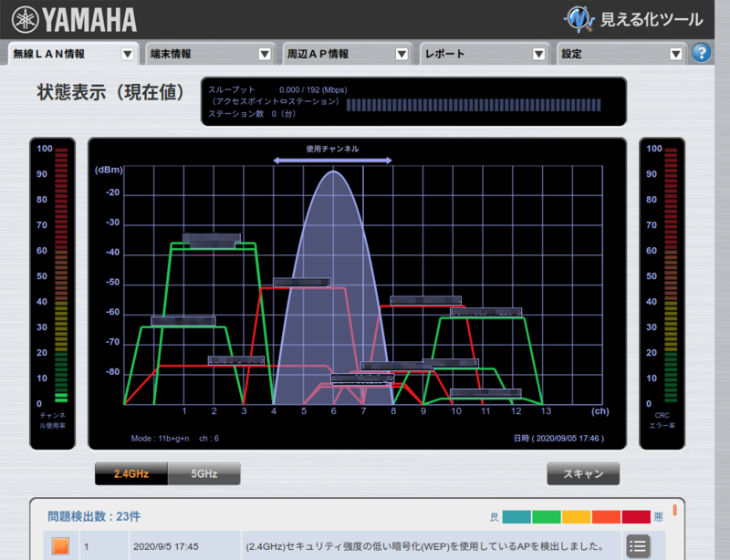730x560 pixels.
Task: Click the orange-red legend color swatch
Action: [606, 517]
